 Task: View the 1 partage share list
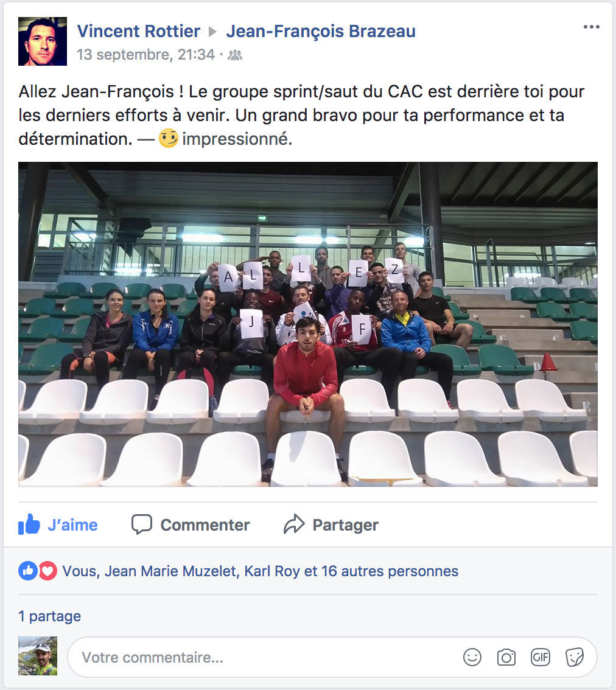(49, 616)
